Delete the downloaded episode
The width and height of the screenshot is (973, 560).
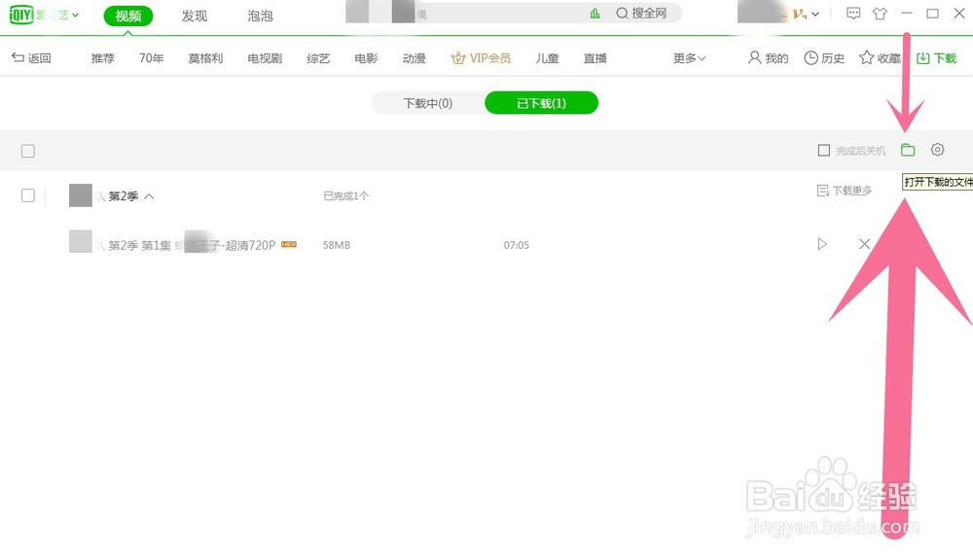(x=864, y=244)
